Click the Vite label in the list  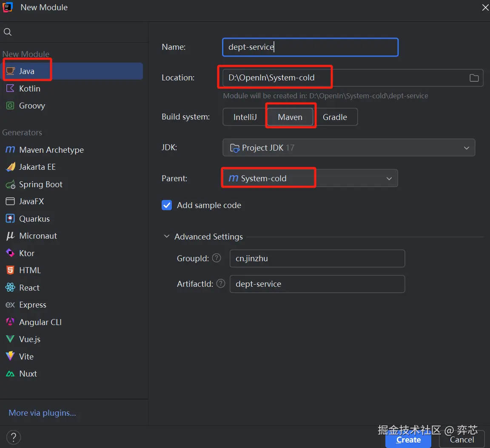(x=26, y=357)
